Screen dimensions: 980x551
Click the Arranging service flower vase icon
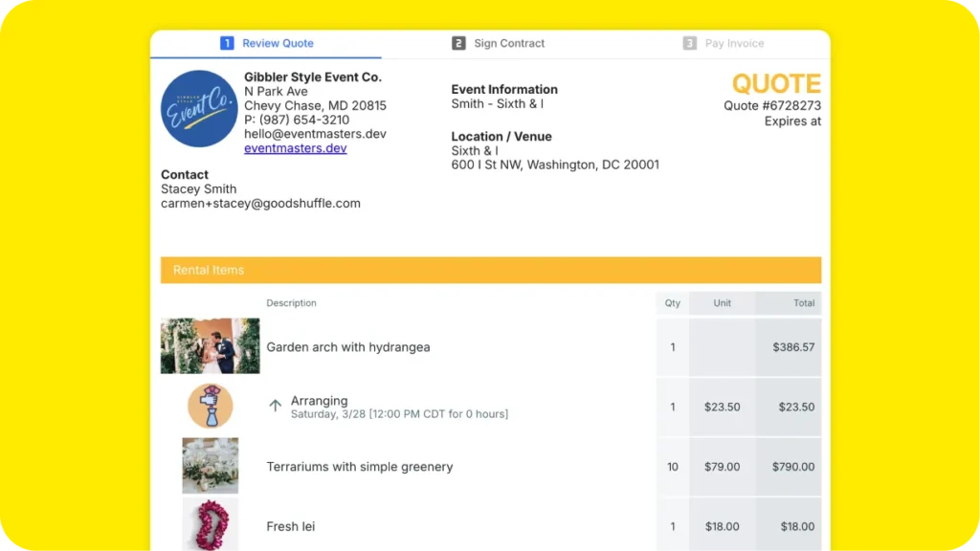(x=211, y=406)
